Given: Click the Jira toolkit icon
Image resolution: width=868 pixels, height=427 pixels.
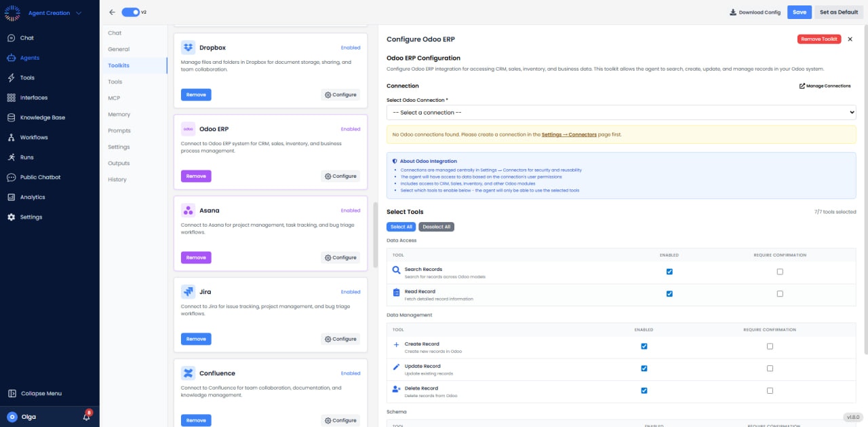Looking at the screenshot, I should (187, 291).
